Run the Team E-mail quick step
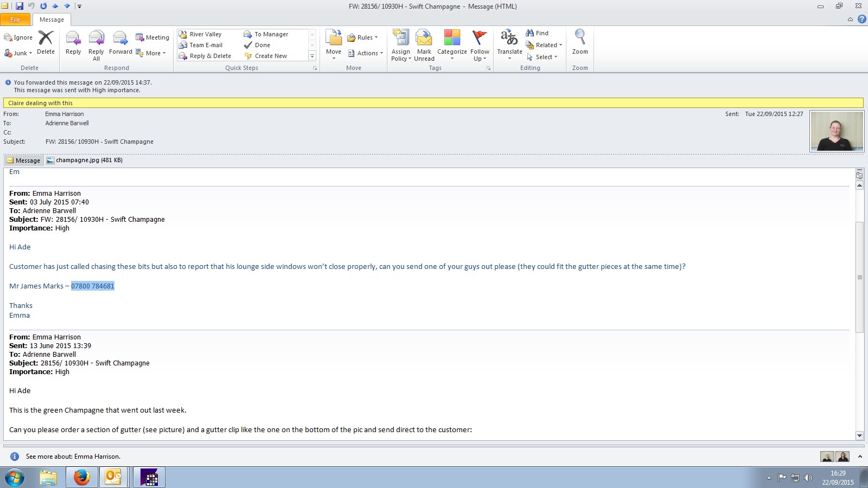This screenshot has height=488, width=868. click(x=201, y=45)
